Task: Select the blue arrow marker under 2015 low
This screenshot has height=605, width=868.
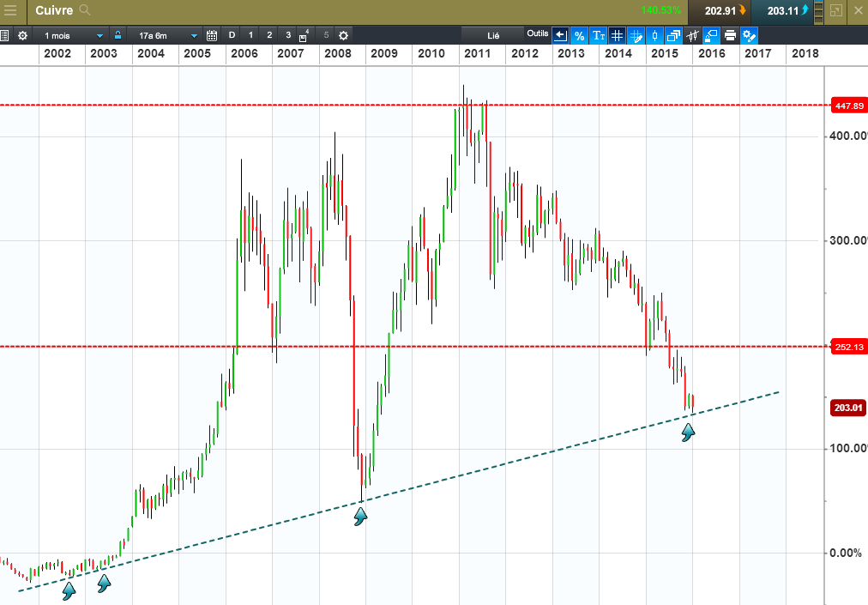Action: pyautogui.click(x=688, y=433)
